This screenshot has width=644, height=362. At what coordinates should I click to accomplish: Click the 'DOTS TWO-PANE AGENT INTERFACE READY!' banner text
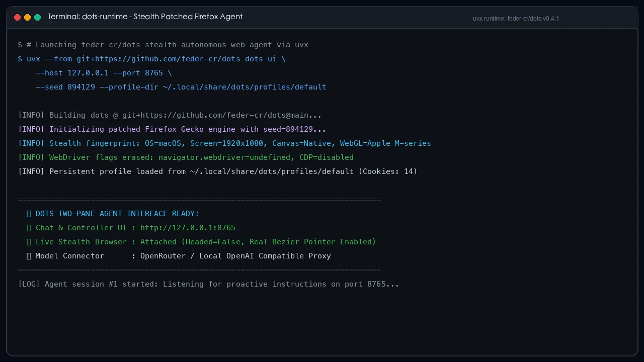117,214
